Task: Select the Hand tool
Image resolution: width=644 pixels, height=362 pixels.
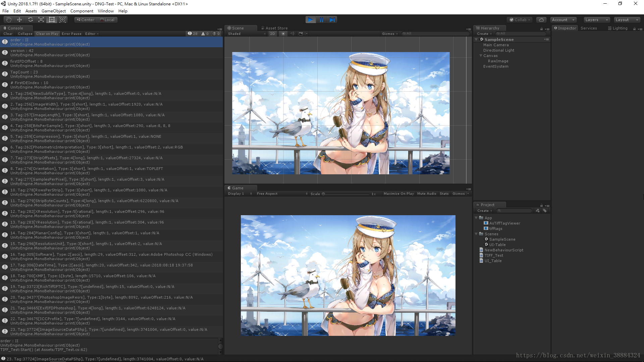Action: click(x=9, y=20)
